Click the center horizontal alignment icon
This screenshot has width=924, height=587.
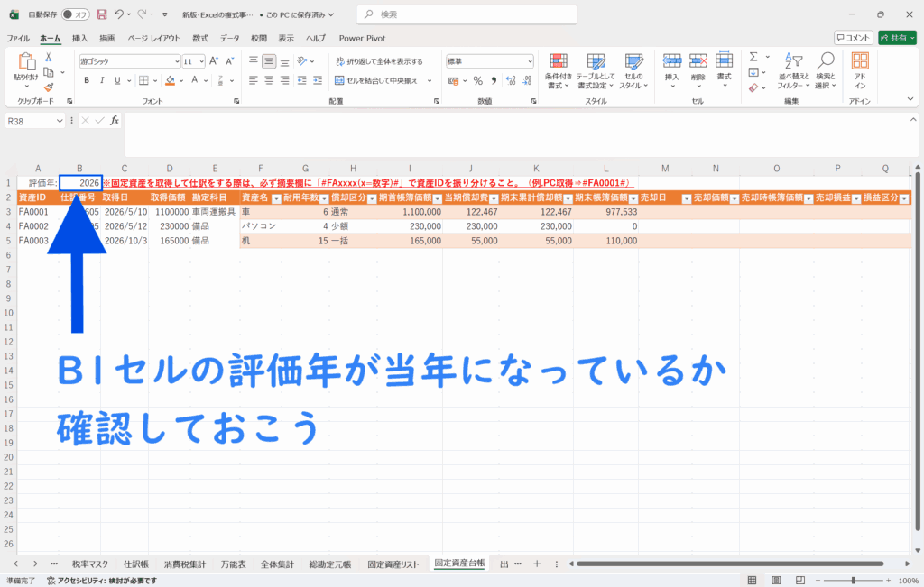[x=269, y=80]
